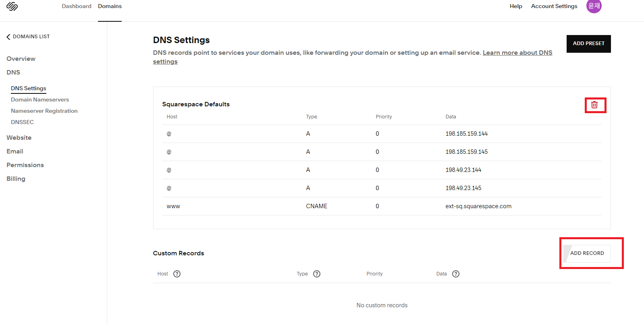
Task: Select the 198.49.23.144 data cell
Action: 463,170
